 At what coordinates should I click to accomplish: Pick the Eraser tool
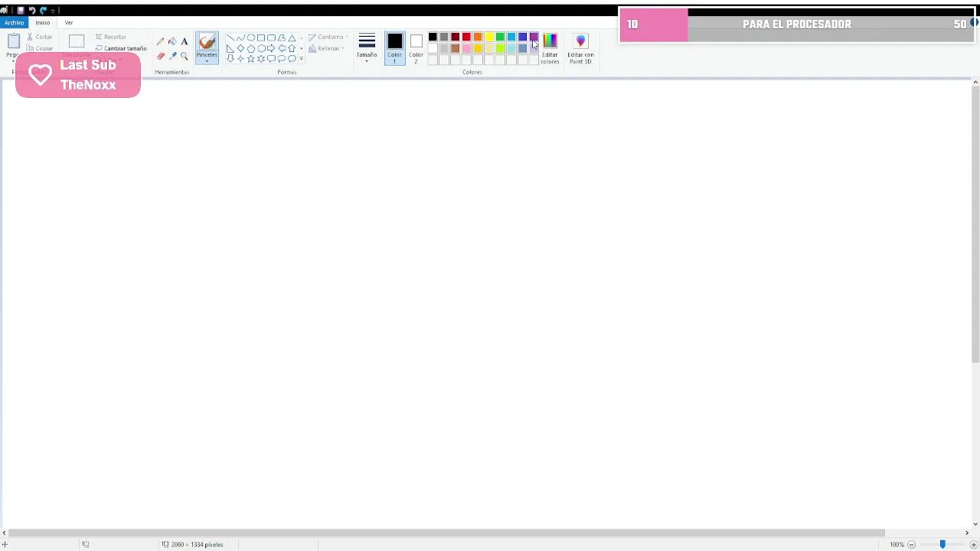[160, 56]
